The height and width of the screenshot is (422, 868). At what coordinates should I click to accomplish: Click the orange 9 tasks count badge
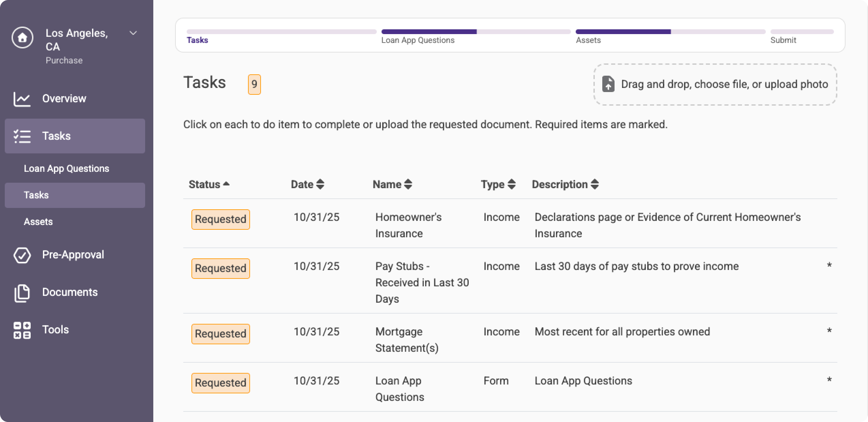254,84
